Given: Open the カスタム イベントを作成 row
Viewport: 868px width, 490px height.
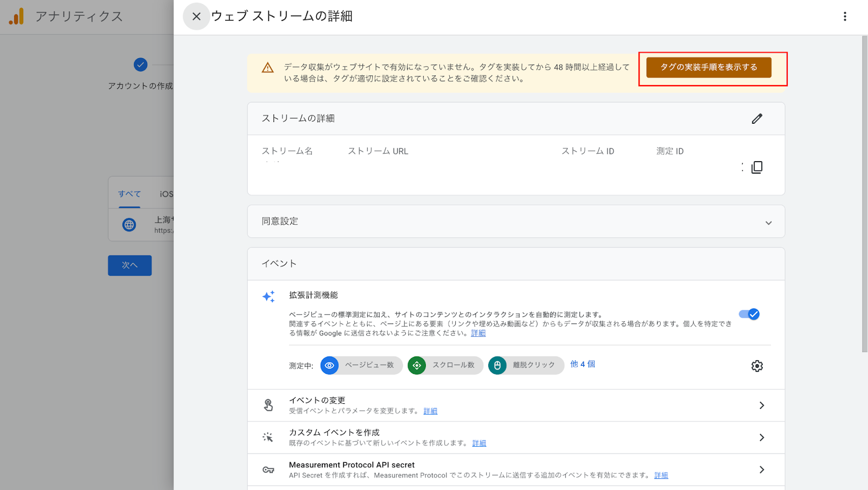Looking at the screenshot, I should point(516,437).
